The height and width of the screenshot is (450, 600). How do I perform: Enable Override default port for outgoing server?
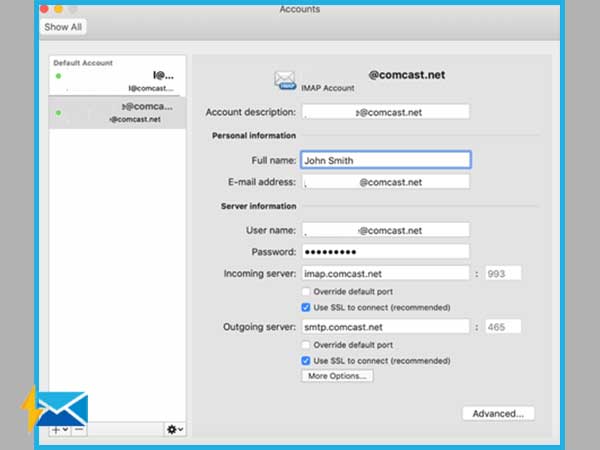pyautogui.click(x=306, y=345)
